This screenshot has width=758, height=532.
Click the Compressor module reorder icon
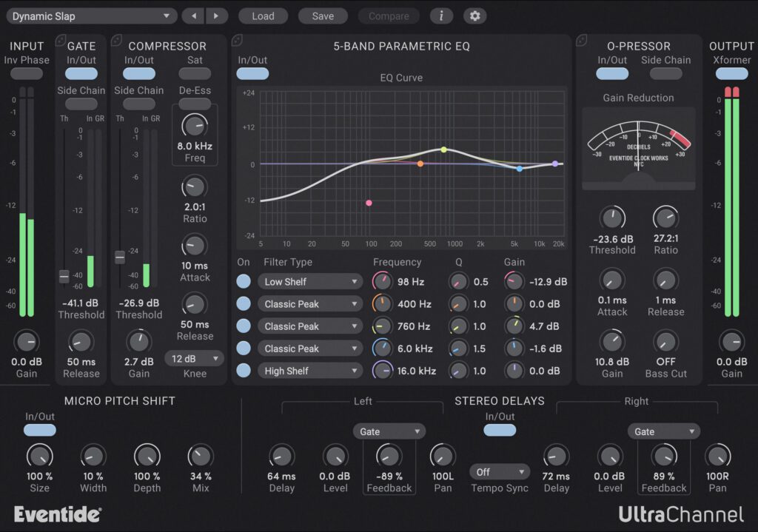pos(116,40)
